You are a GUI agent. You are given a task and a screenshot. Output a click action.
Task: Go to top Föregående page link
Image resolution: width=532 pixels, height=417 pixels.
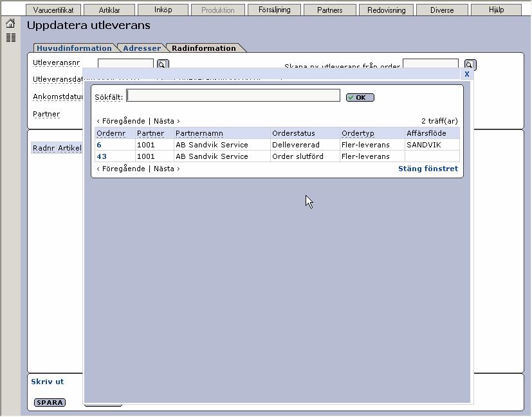pyautogui.click(x=121, y=121)
